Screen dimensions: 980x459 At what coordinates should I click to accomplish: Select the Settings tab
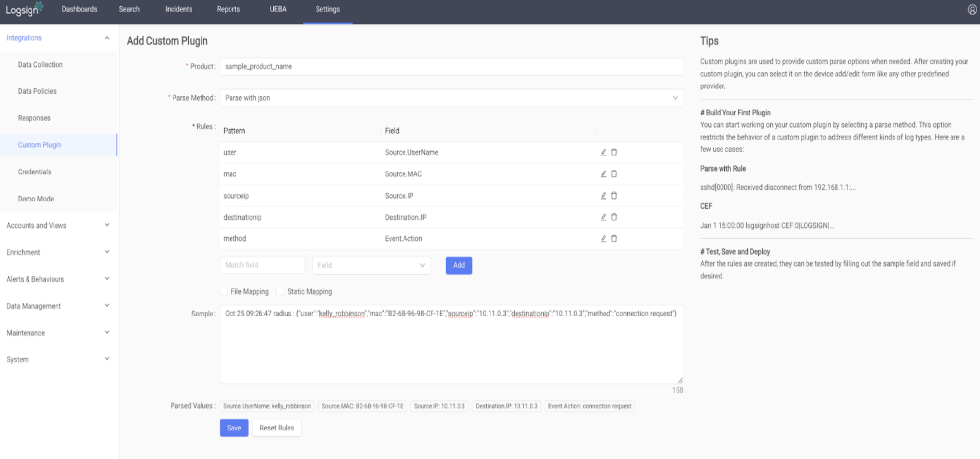point(328,9)
